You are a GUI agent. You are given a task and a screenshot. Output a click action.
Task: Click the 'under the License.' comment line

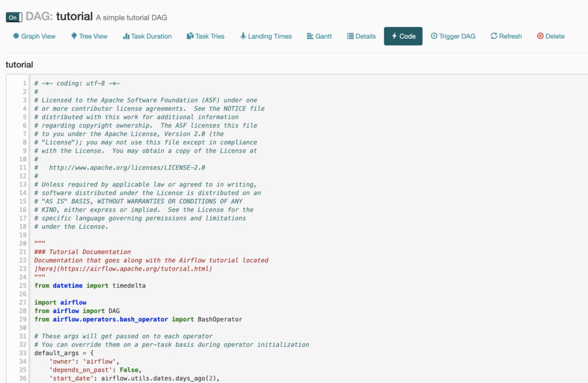click(72, 226)
